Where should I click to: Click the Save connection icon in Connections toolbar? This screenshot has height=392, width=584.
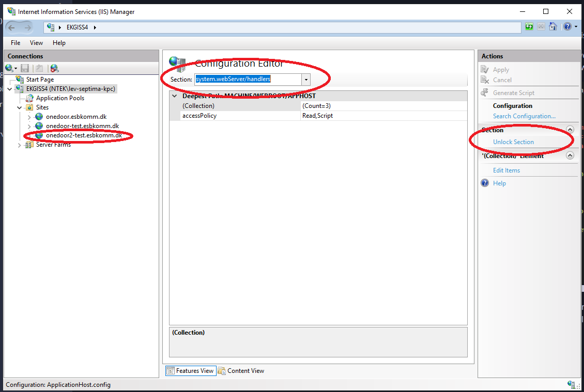tap(25, 68)
